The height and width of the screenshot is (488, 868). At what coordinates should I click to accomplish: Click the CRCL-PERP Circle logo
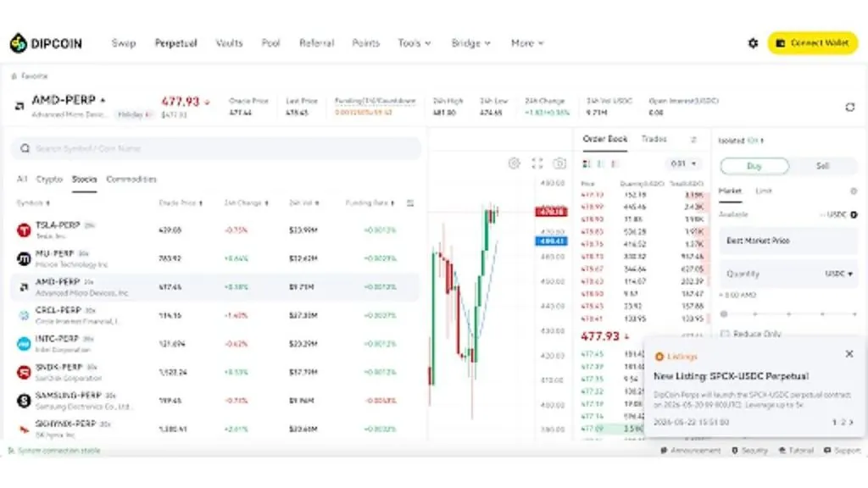[24, 315]
